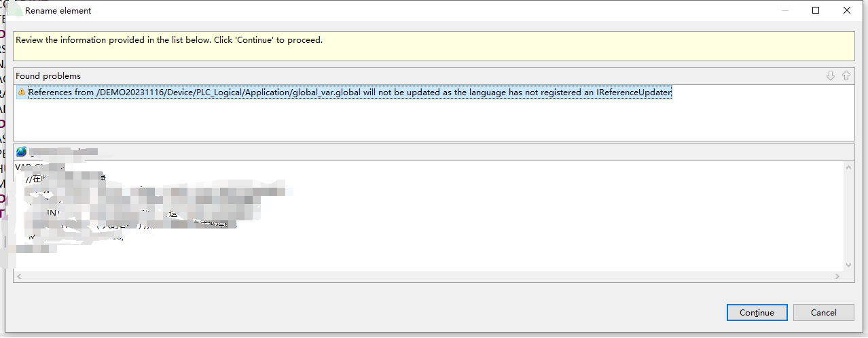Click the vertical scrollbar track of preview
The width and height of the screenshot is (868, 338).
click(x=848, y=214)
